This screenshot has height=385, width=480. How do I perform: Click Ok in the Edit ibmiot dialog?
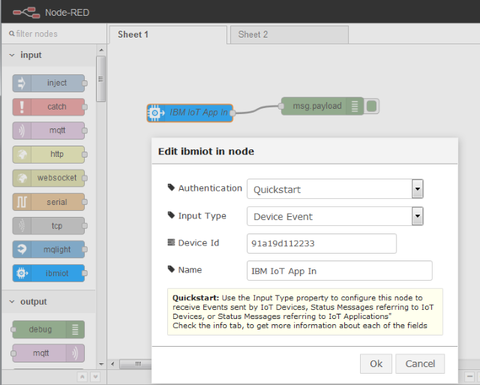[x=376, y=364]
